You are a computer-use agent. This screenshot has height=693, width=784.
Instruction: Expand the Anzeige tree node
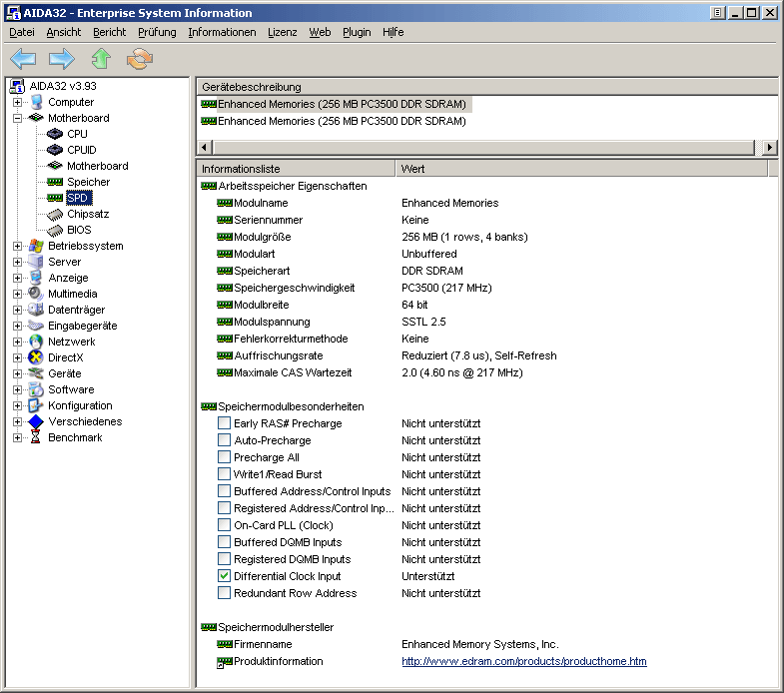(x=18, y=278)
